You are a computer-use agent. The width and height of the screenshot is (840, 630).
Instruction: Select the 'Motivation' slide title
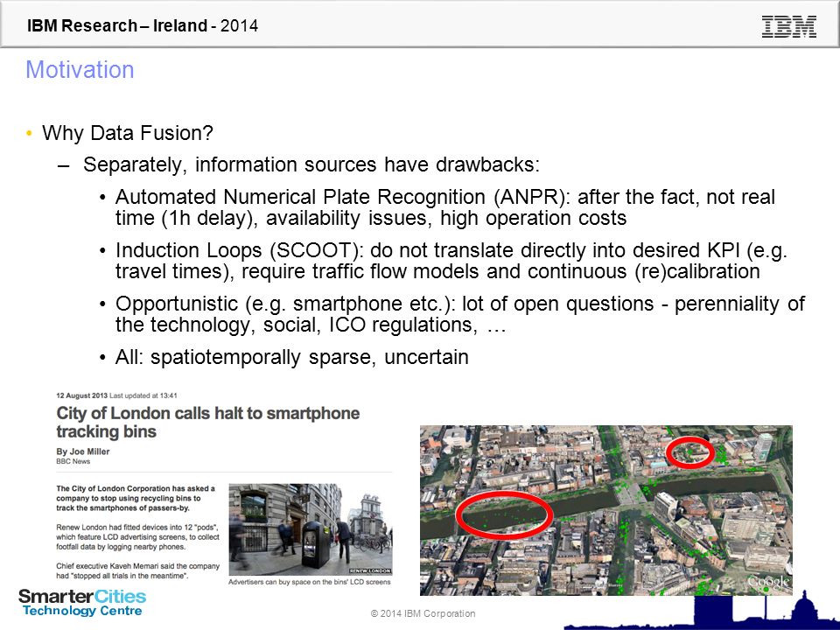coord(80,70)
